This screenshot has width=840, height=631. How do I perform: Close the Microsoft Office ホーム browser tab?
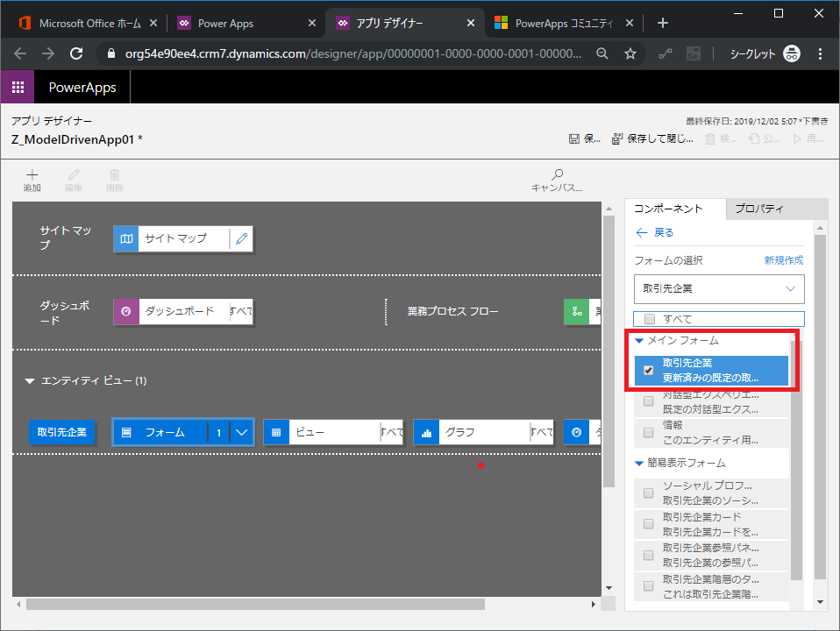153,23
